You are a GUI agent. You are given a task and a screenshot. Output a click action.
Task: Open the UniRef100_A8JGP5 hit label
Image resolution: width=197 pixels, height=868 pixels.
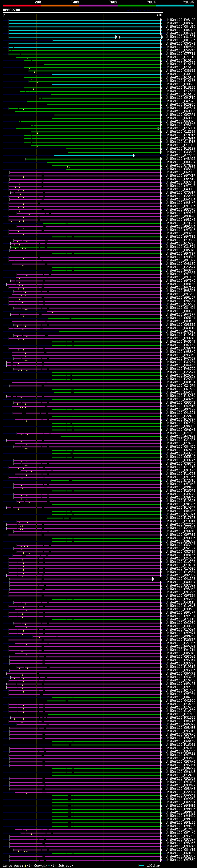[180, 40]
